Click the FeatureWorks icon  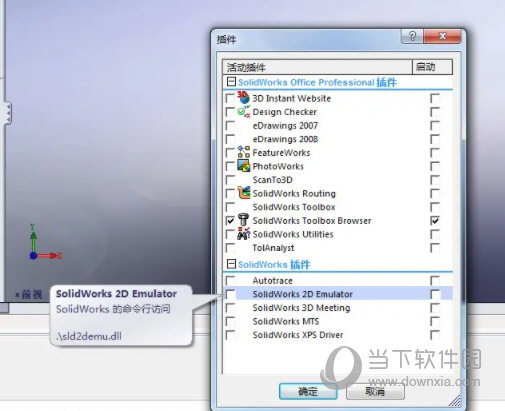point(243,152)
